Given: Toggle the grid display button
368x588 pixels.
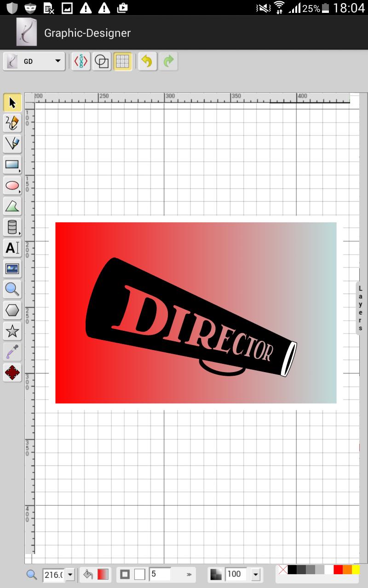Looking at the screenshot, I should [x=122, y=62].
